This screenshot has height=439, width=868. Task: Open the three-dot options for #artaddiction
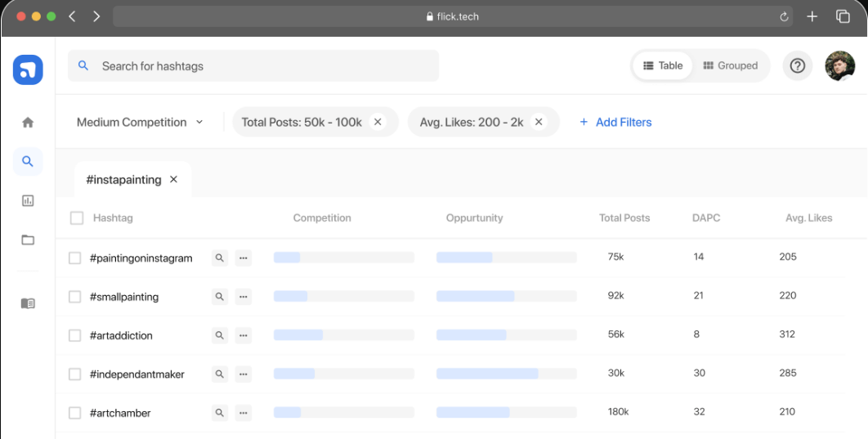(x=243, y=335)
